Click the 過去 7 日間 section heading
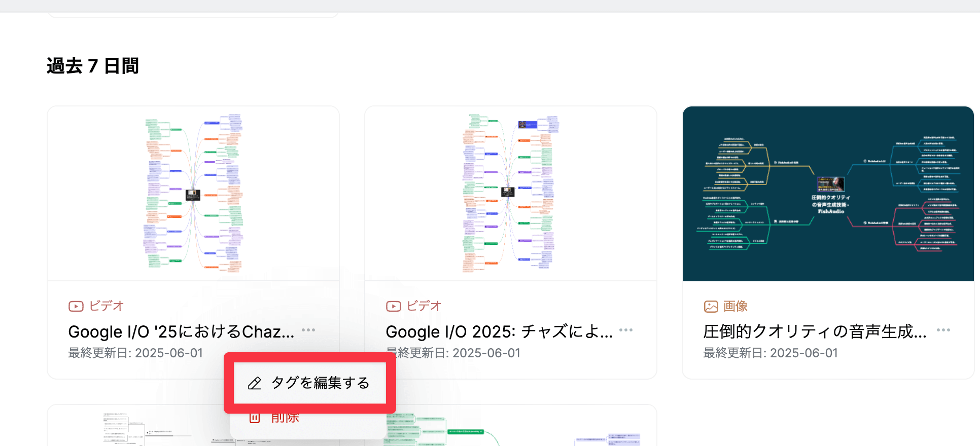The image size is (980, 446). pyautogui.click(x=93, y=66)
